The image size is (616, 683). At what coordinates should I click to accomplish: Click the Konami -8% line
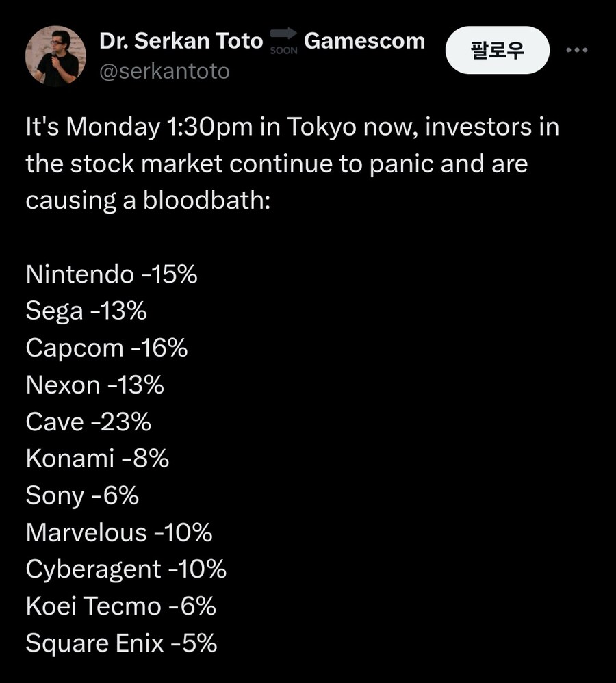(97, 459)
